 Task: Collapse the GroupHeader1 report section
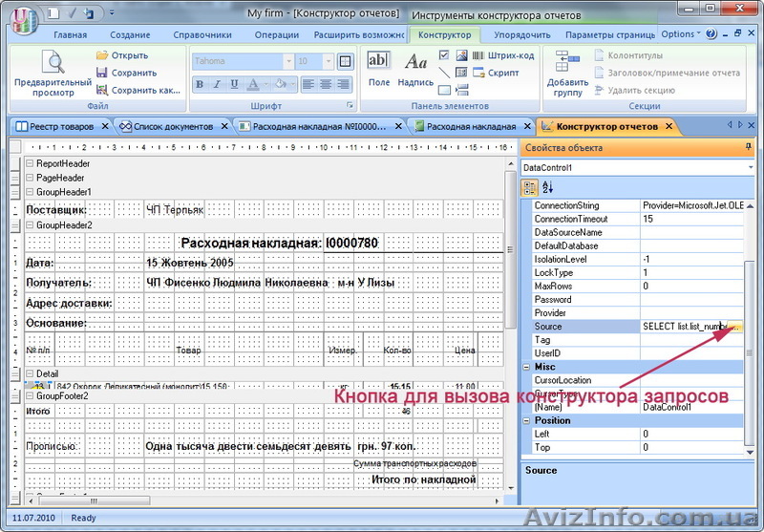[30, 192]
